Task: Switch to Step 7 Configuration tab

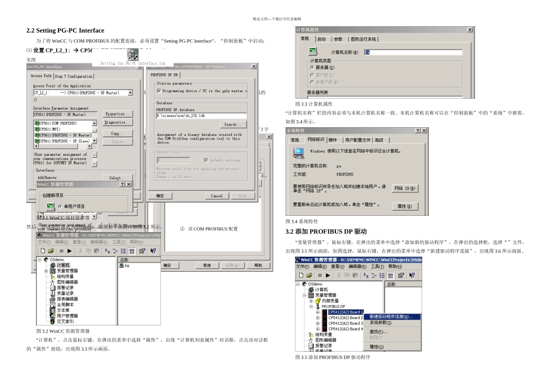Action: point(73,76)
